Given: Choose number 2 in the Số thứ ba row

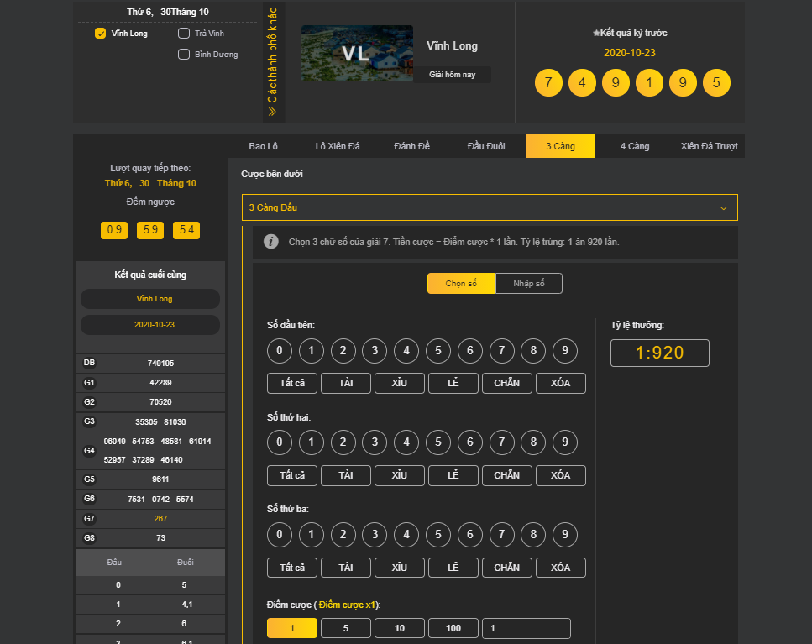Looking at the screenshot, I should 343,534.
